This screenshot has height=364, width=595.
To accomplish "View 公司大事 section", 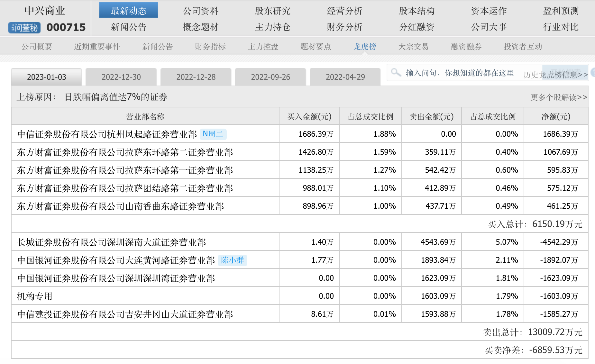I will 489,27.
